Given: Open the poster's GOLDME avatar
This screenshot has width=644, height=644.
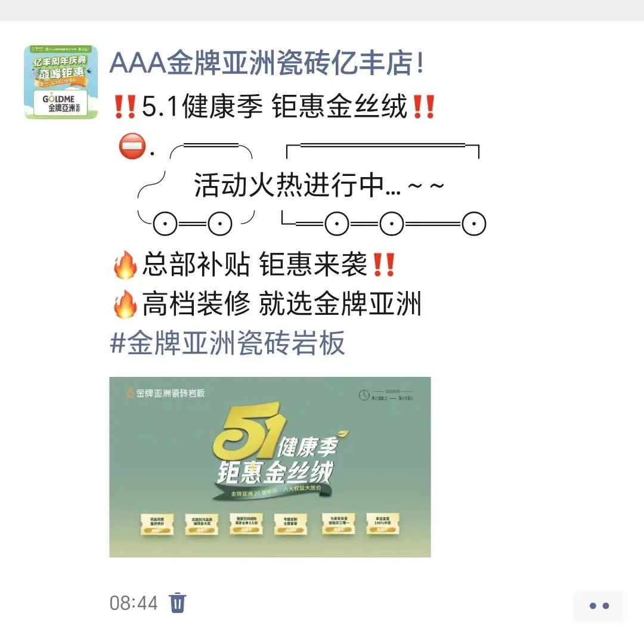Looking at the screenshot, I should pyautogui.click(x=61, y=82).
